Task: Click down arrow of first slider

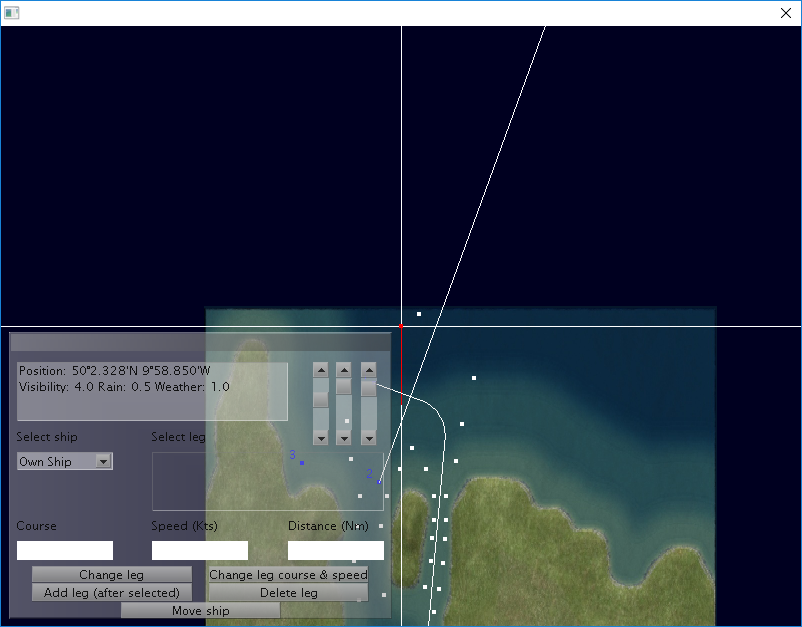Action: [x=321, y=438]
